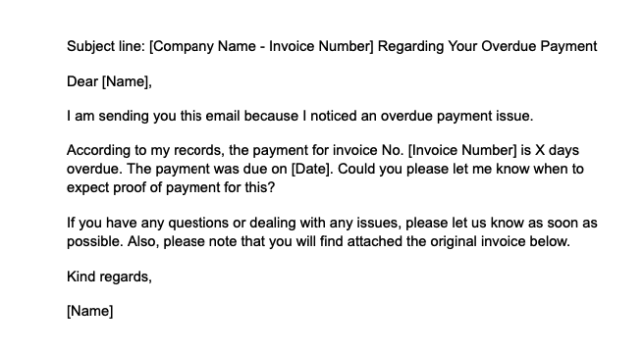Click "Regarding Your Overdue Payment" in subject

(487, 46)
